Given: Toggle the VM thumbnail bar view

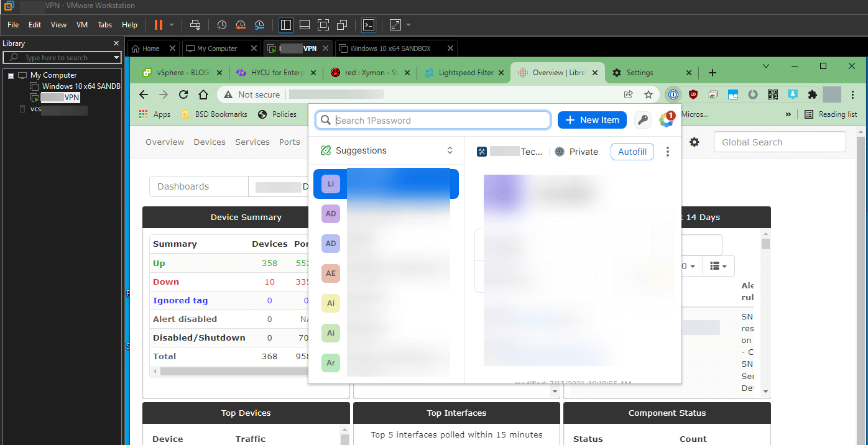Looking at the screenshot, I should coord(304,25).
